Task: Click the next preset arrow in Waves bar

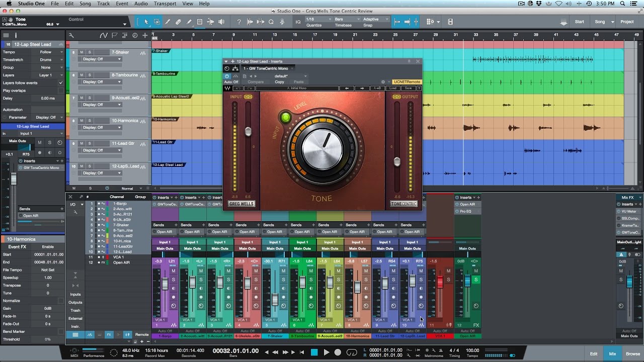Action: coord(361,88)
